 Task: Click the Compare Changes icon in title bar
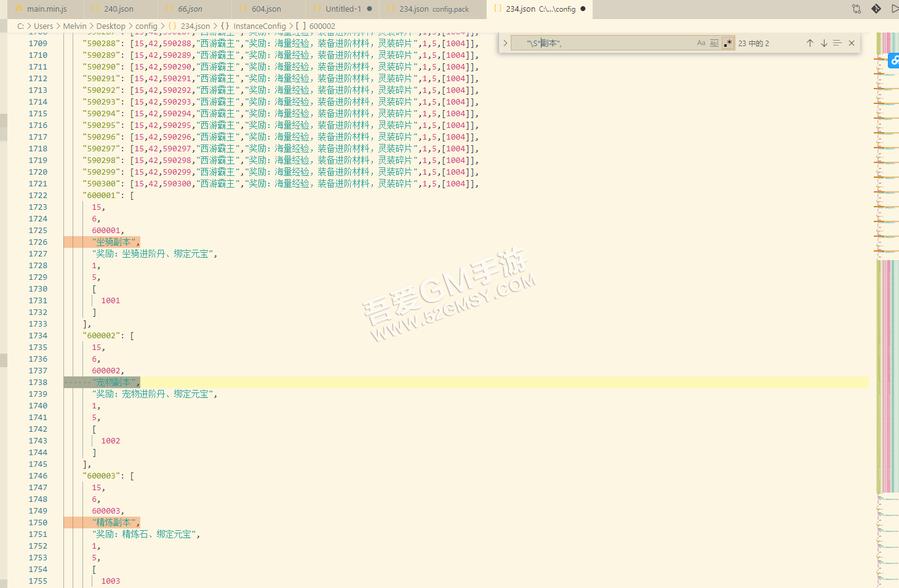click(x=857, y=9)
